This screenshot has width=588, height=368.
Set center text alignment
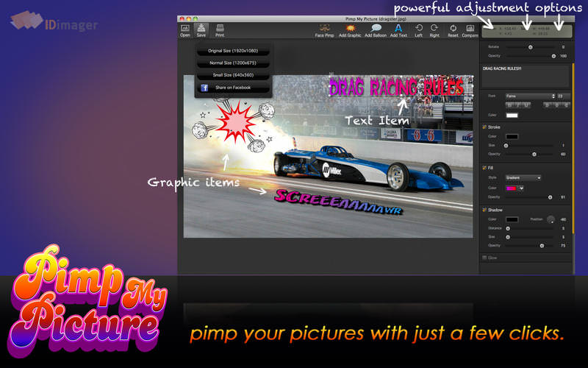click(x=558, y=105)
